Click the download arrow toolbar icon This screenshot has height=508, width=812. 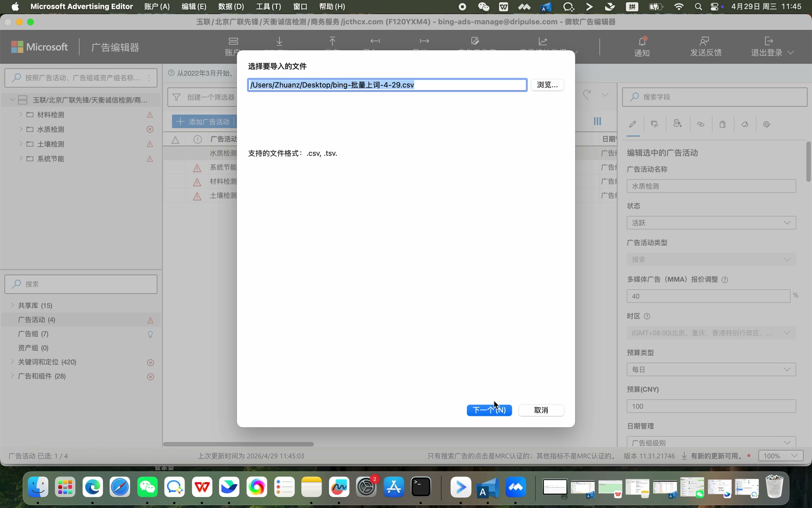tap(279, 41)
